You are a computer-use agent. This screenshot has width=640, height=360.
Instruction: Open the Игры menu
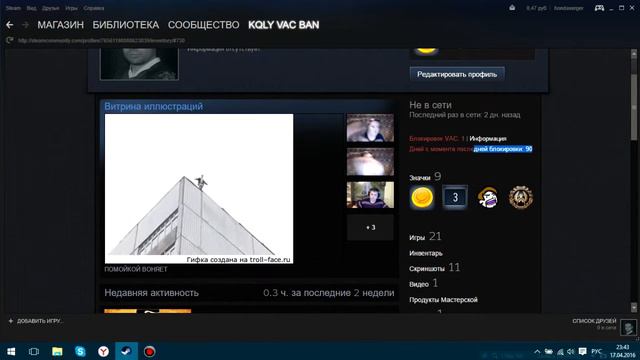pos(71,8)
